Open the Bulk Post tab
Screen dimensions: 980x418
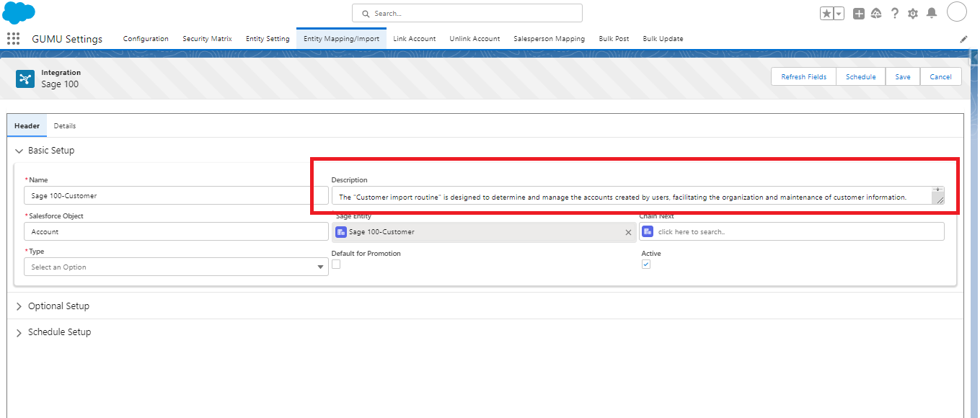[614, 39]
